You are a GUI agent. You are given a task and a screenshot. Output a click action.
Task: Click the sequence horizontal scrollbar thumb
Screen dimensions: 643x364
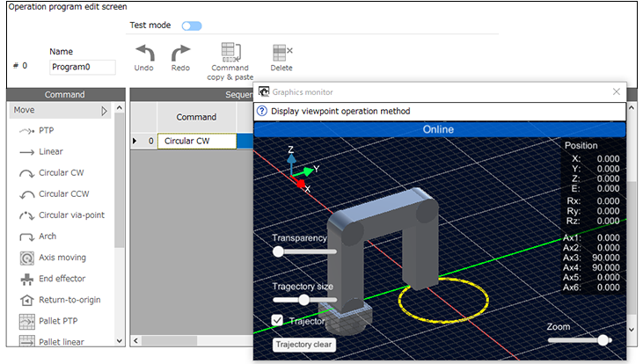point(170,340)
